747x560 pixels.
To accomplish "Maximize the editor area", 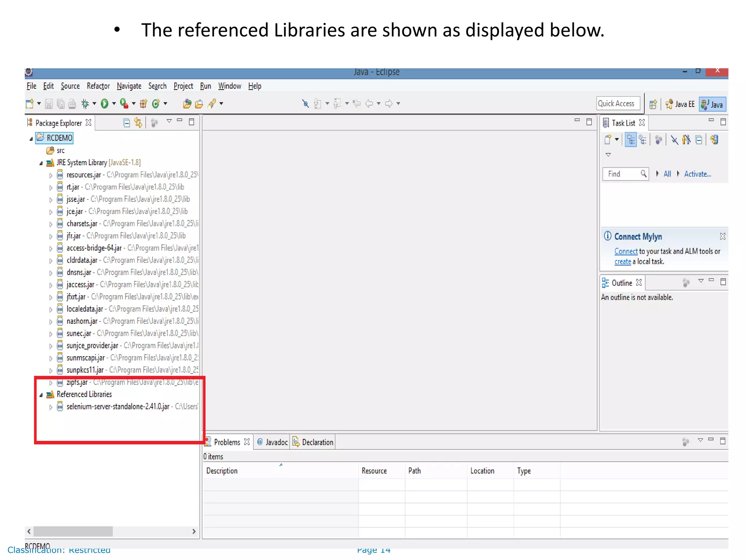I will tap(589, 122).
